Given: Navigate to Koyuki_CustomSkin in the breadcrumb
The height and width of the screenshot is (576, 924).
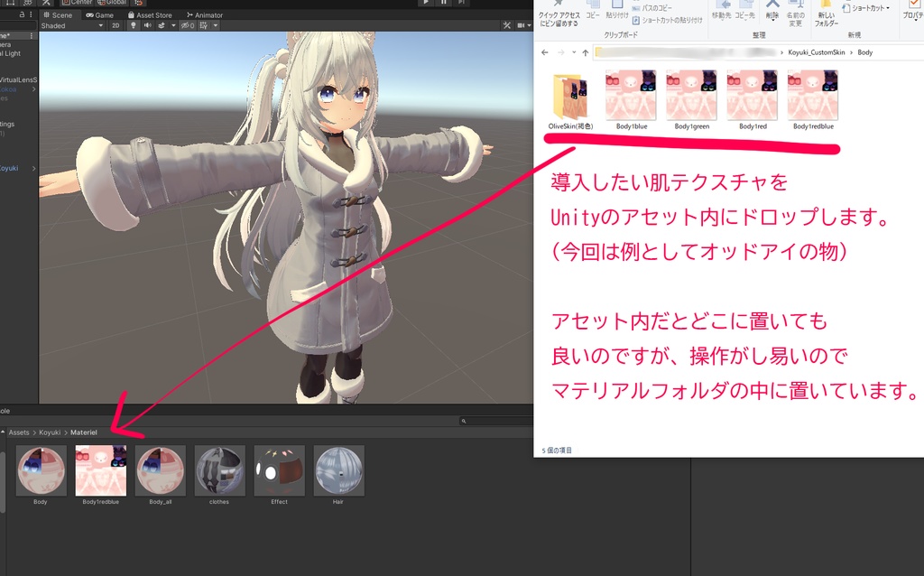Looking at the screenshot, I should click(x=818, y=52).
